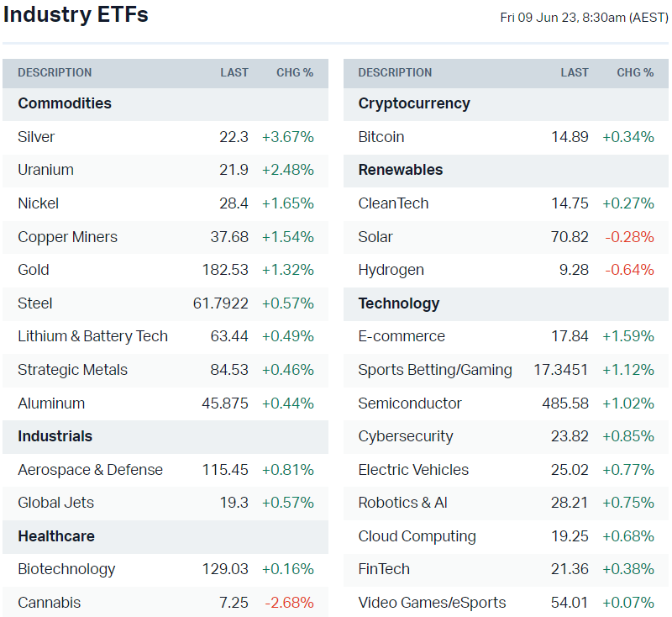Click the Technology category header
This screenshot has width=672, height=617.
pyautogui.click(x=399, y=303)
